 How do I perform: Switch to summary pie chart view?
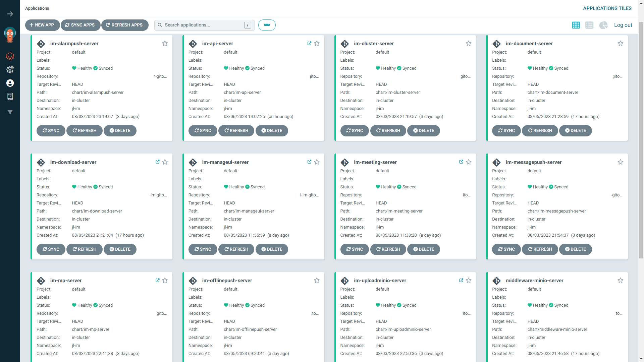point(603,25)
